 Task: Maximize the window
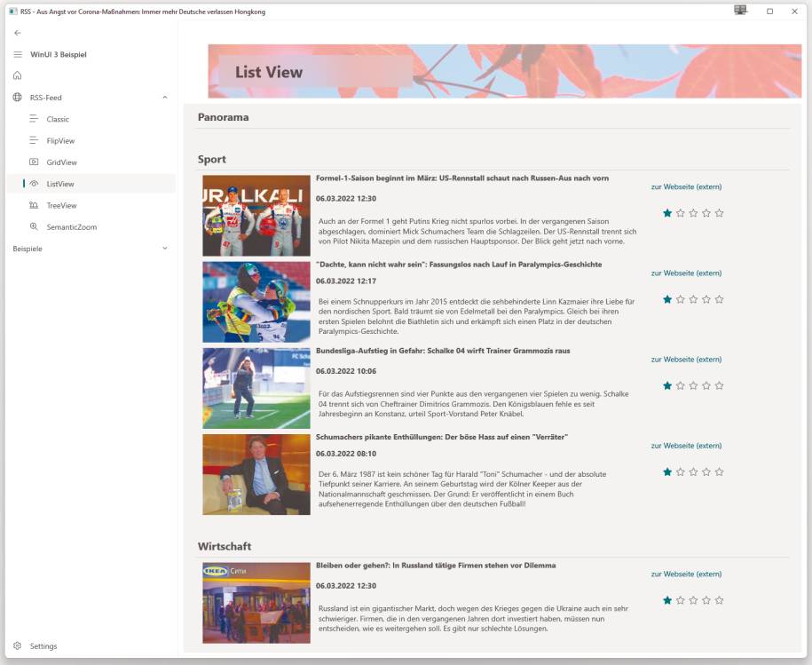769,12
